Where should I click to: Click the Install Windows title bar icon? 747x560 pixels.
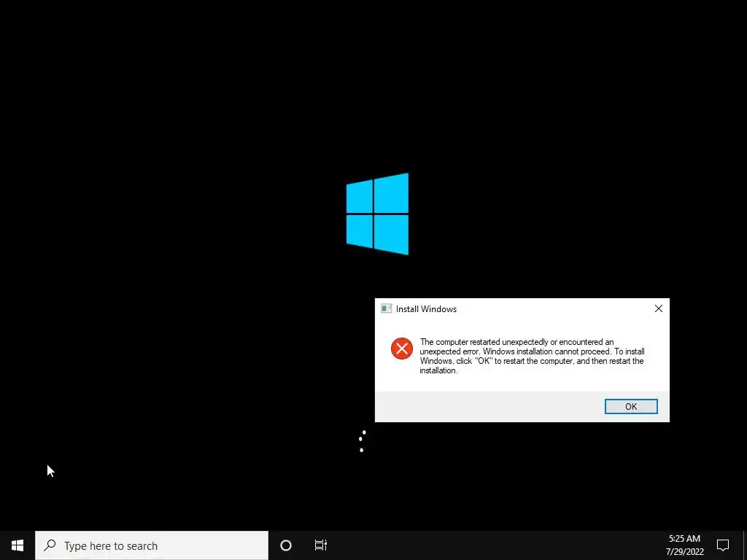click(386, 308)
